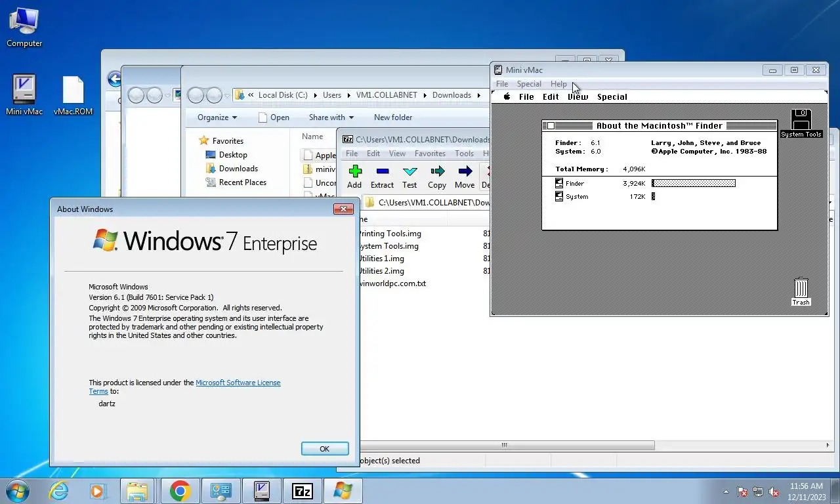The width and height of the screenshot is (840, 504).
Task: Click the Finder application icon in memory list
Action: (x=559, y=184)
